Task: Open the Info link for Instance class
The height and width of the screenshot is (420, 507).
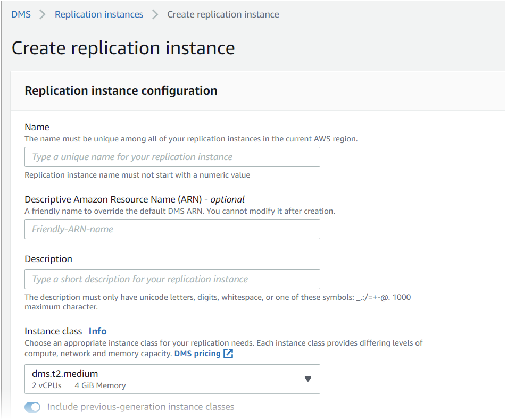Action: (x=98, y=331)
